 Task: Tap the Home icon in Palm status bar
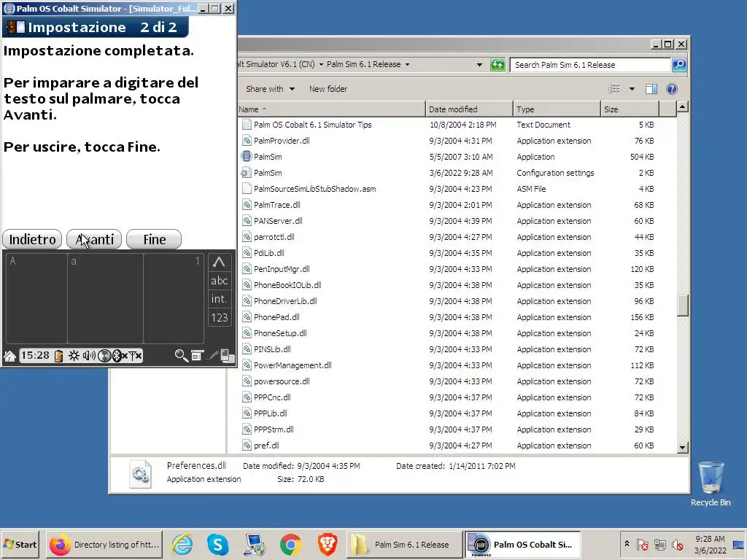coord(9,356)
